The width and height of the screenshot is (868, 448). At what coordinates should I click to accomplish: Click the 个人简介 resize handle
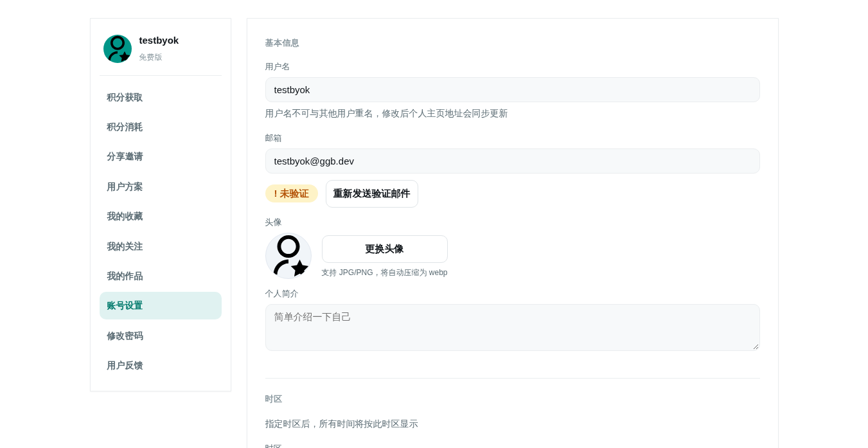755,346
